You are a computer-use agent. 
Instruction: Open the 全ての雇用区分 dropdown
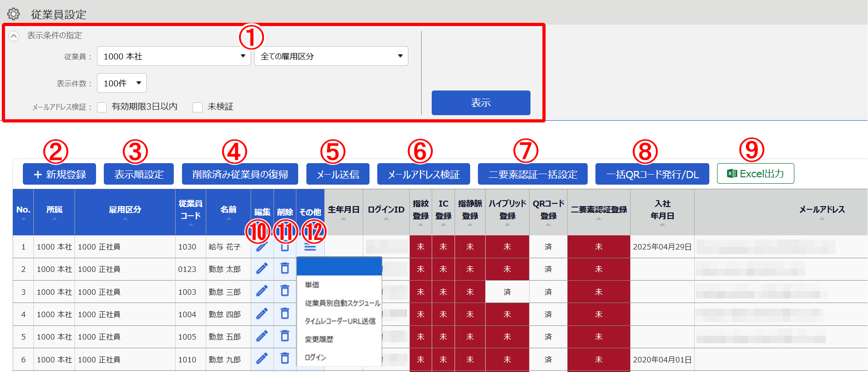[331, 56]
